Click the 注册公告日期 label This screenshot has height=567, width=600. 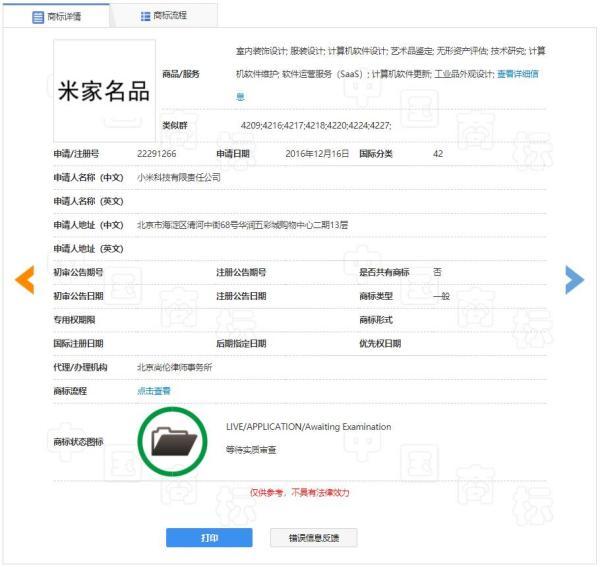(x=241, y=296)
